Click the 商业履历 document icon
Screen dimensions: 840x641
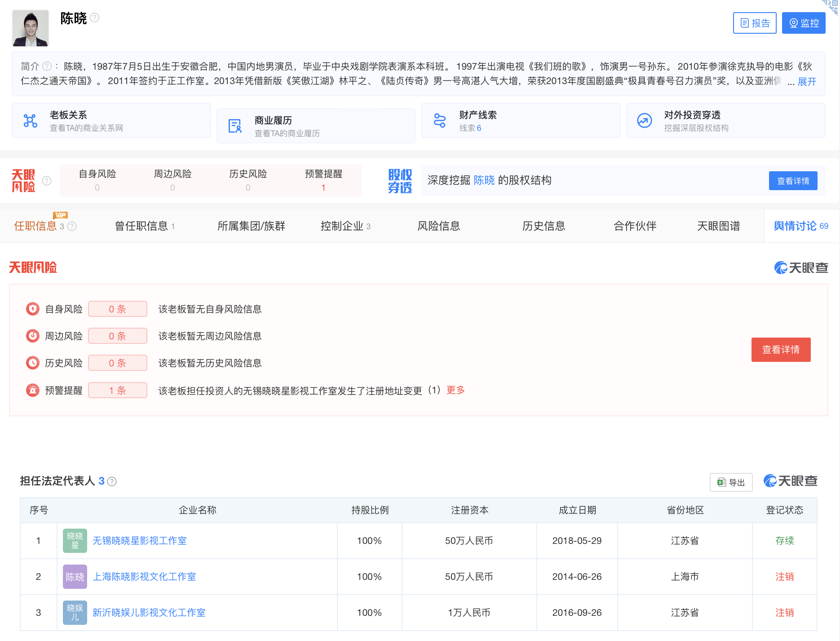point(235,126)
